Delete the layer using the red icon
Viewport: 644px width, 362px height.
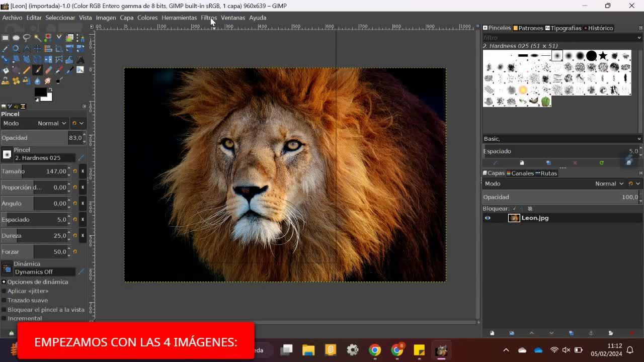pyautogui.click(x=631, y=333)
